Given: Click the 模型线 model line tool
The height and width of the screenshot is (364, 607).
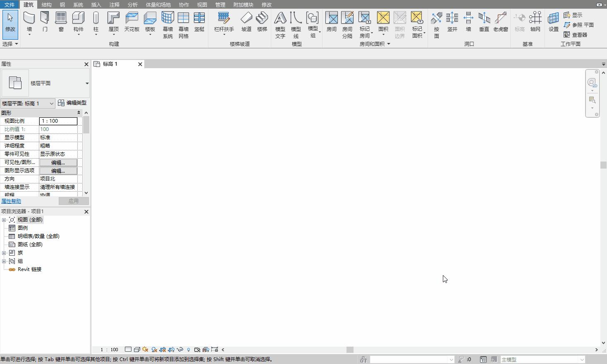Looking at the screenshot, I should (x=296, y=25).
